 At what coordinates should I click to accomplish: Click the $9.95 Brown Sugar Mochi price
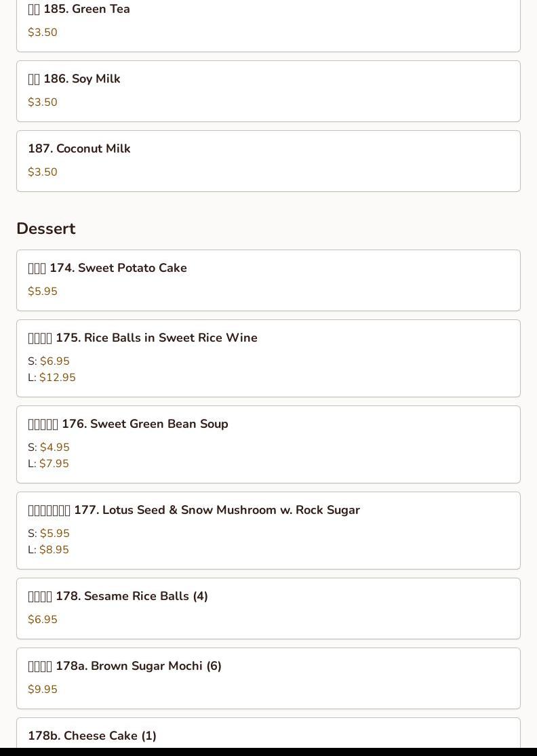(43, 690)
